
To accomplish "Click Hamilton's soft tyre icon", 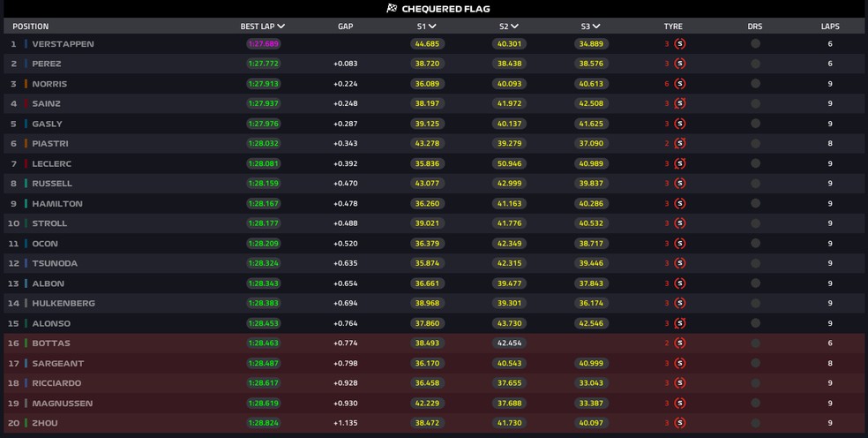I will (x=680, y=203).
